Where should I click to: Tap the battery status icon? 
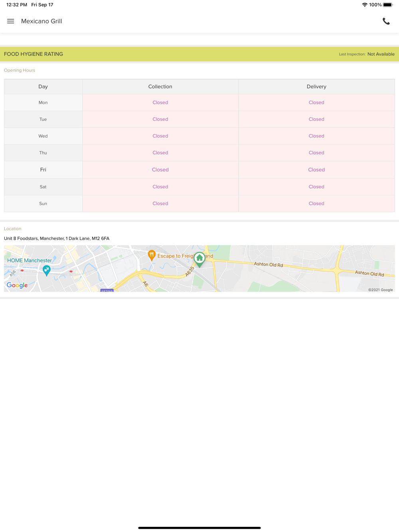[x=388, y=5]
